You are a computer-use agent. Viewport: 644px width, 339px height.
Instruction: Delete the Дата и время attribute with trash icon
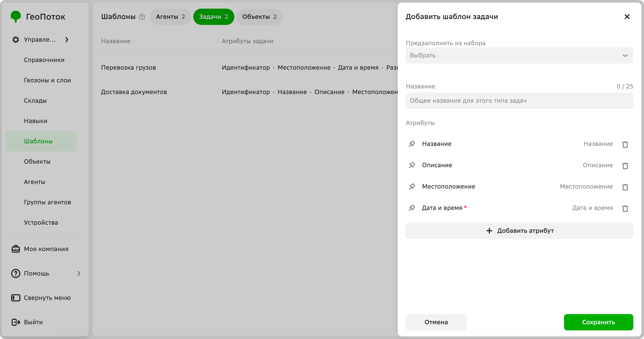click(x=625, y=208)
